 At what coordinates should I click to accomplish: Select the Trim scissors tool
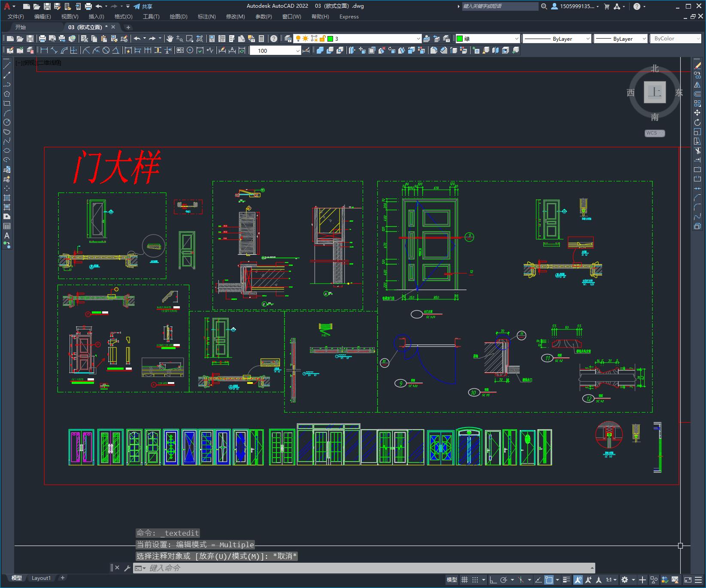(x=697, y=151)
